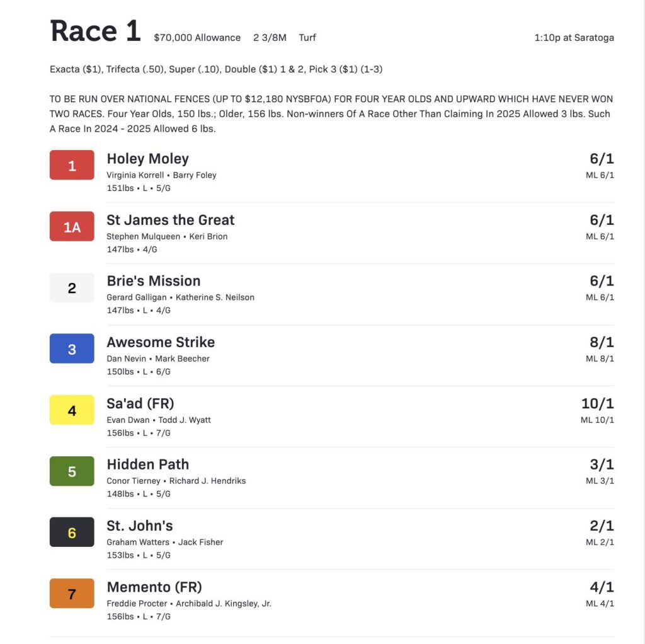Select the red 1A entry badge
645x644 pixels.
(x=72, y=226)
